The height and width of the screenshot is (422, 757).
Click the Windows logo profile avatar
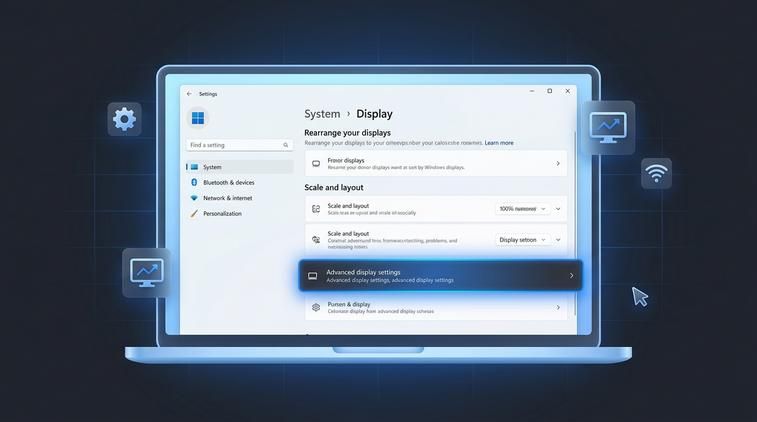click(x=198, y=119)
